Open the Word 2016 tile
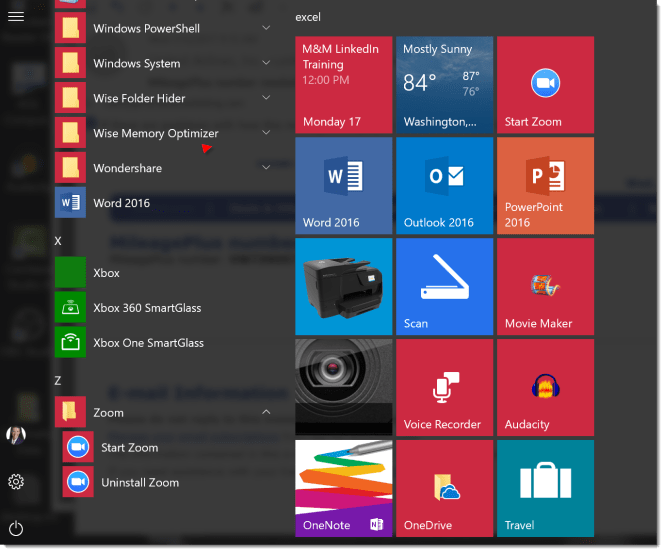Viewport: 664px width, 552px height. pyautogui.click(x=343, y=185)
